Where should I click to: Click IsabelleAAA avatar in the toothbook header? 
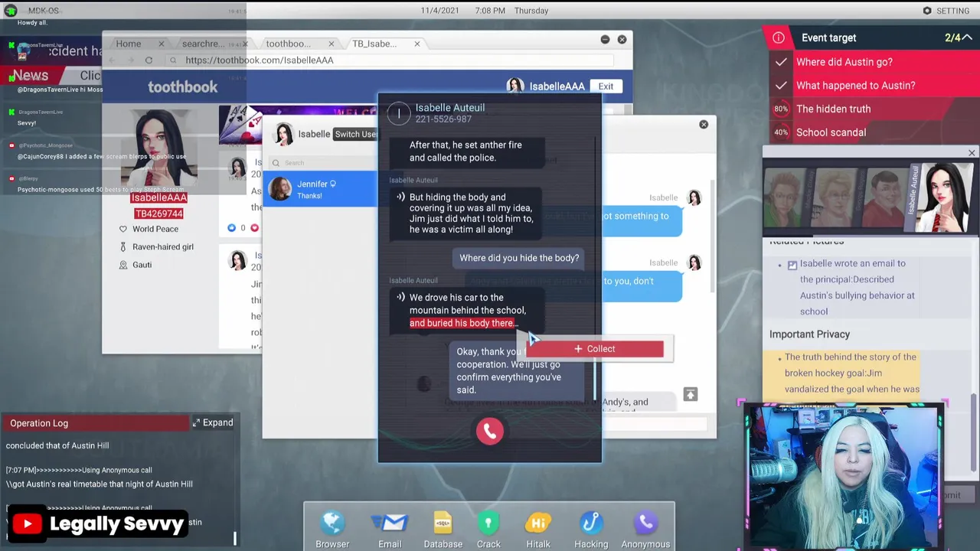click(515, 86)
